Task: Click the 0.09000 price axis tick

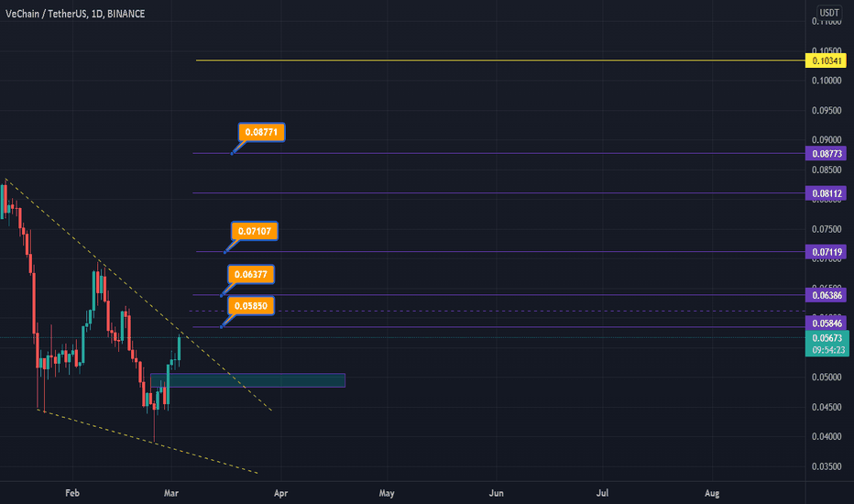Action: 827,140
